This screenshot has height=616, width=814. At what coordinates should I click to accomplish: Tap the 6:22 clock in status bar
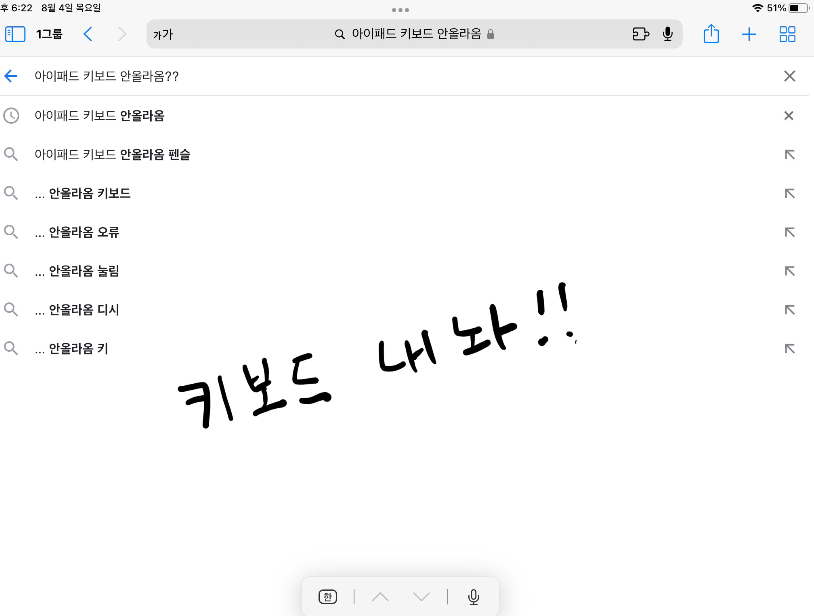22,8
